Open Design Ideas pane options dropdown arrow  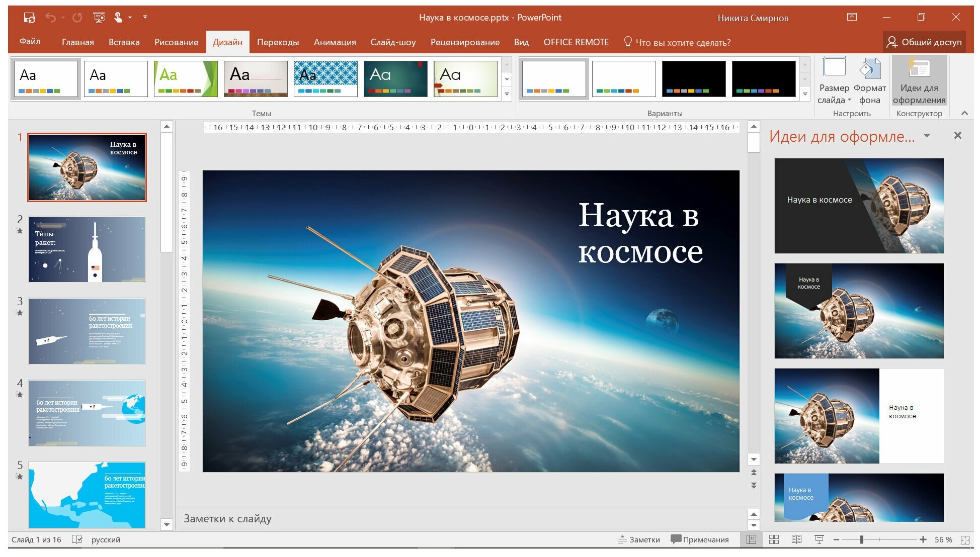coord(927,136)
